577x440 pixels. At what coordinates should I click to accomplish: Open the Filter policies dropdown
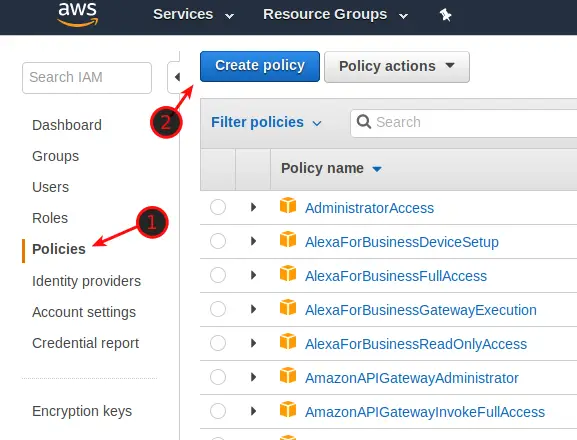coord(266,122)
